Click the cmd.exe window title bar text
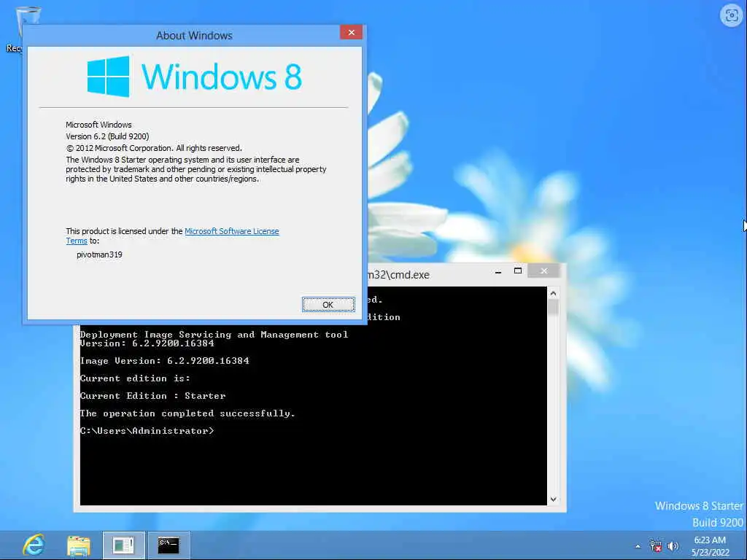 (399, 275)
